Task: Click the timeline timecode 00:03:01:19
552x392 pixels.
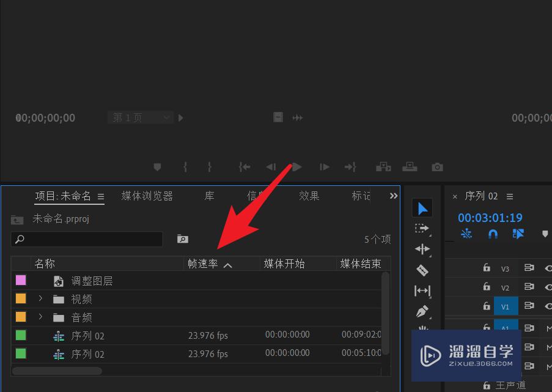Action: point(490,218)
